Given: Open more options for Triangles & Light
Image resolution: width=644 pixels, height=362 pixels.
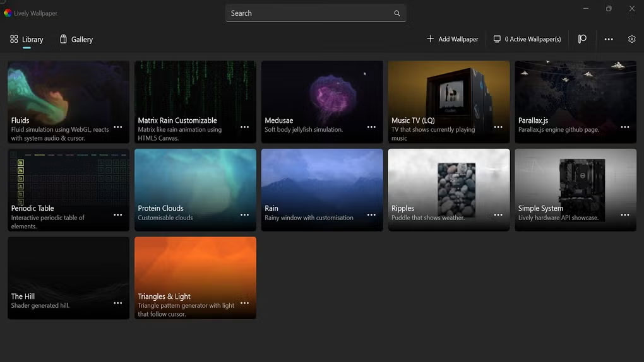Looking at the screenshot, I should click(x=244, y=303).
